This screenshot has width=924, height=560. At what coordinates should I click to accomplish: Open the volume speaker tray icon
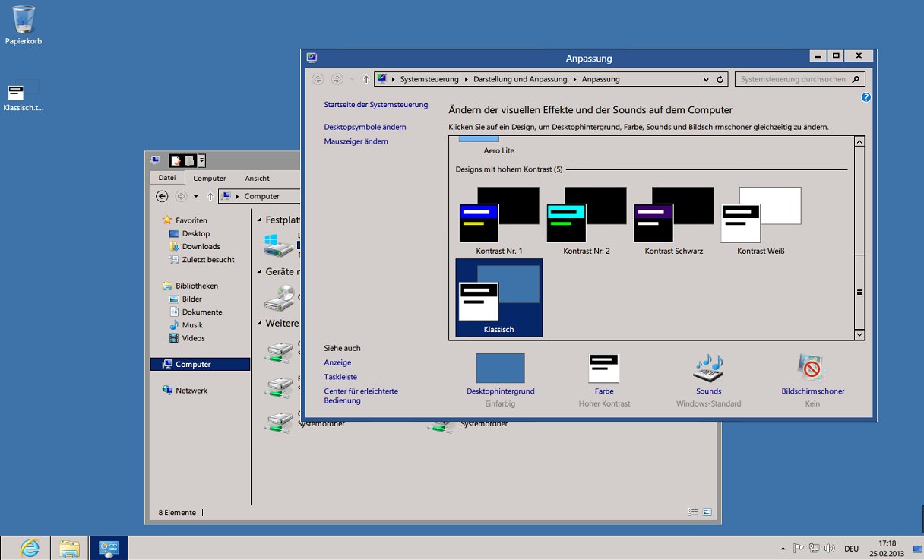[x=830, y=548]
